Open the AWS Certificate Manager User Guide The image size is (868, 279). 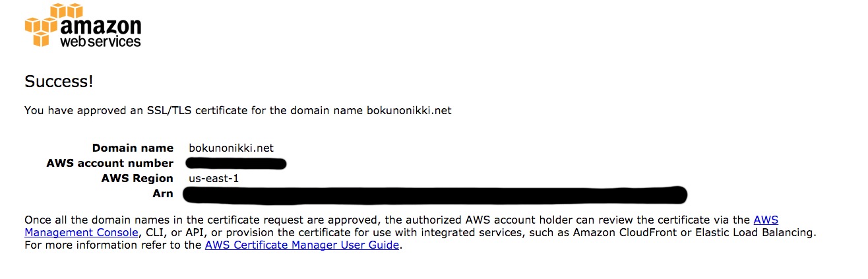pos(302,245)
